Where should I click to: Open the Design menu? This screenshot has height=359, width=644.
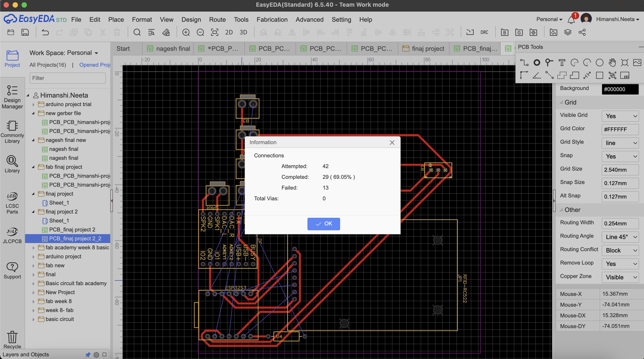point(191,19)
